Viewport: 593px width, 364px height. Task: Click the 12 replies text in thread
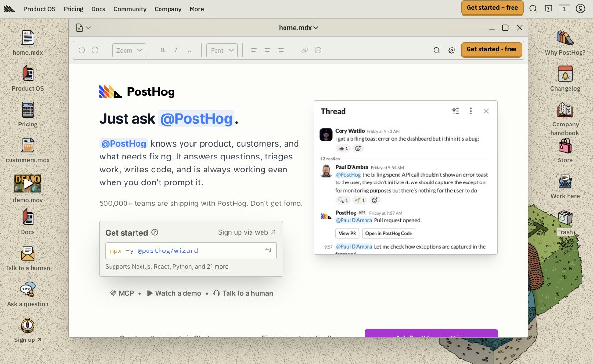pyautogui.click(x=330, y=159)
